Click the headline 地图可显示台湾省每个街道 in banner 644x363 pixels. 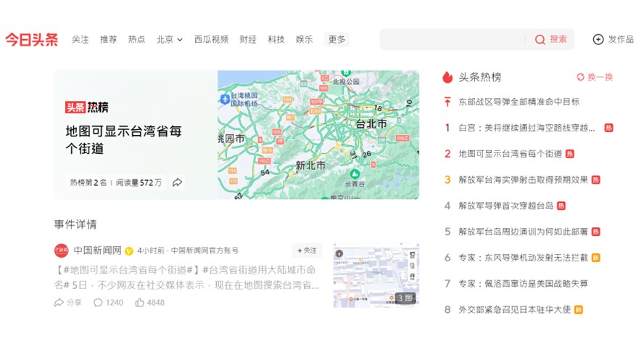pos(123,140)
